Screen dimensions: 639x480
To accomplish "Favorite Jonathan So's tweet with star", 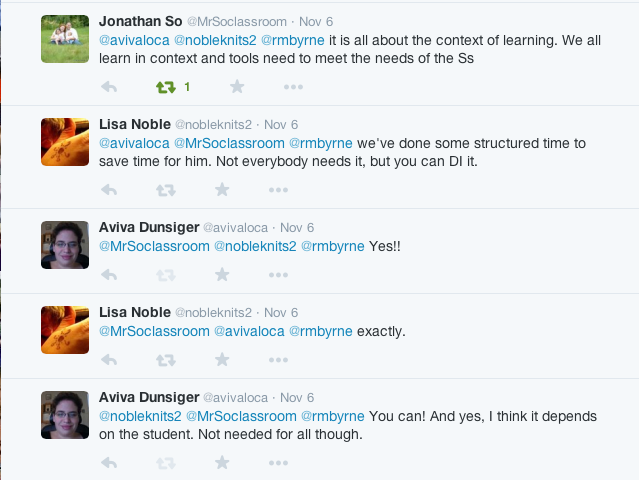I will tap(237, 86).
